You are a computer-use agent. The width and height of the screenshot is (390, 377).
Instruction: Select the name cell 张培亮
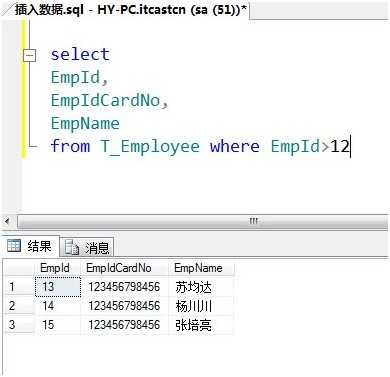(201, 325)
